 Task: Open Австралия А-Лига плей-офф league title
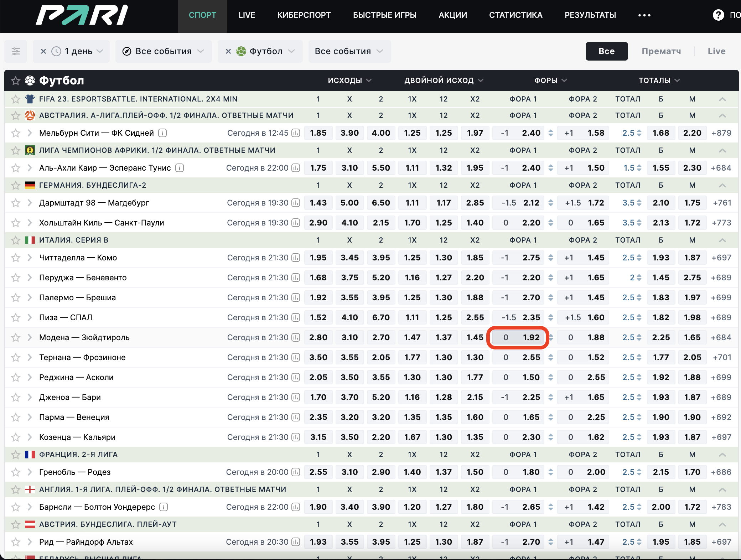[166, 115]
